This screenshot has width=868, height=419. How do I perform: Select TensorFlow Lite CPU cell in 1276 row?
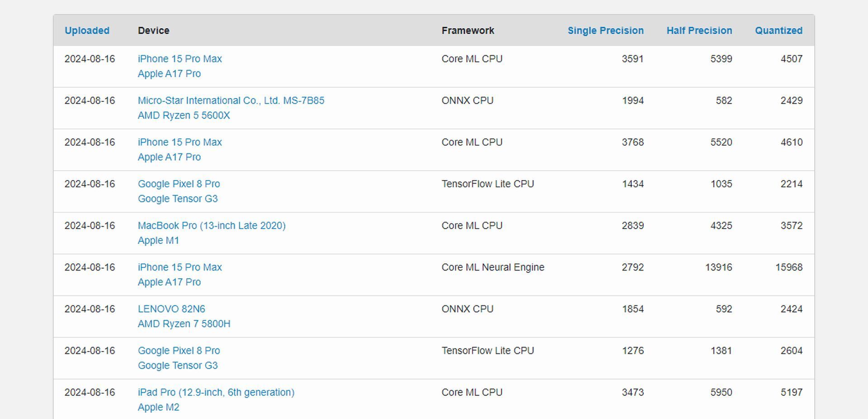488,351
